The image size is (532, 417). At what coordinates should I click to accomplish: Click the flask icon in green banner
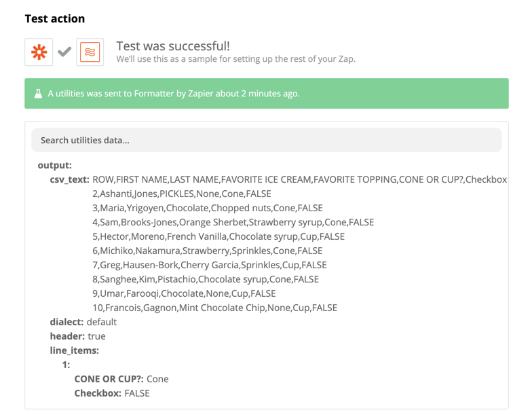pyautogui.click(x=38, y=94)
